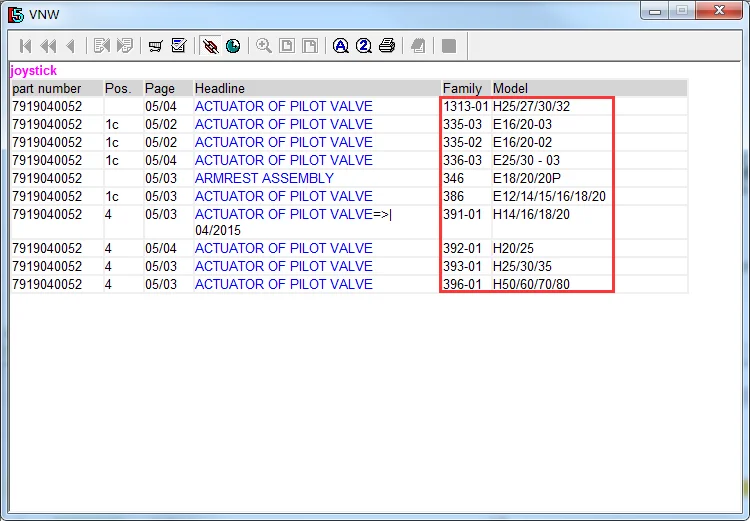Image resolution: width=750 pixels, height=521 pixels.
Task: Click the gray notes page icon
Action: point(418,46)
